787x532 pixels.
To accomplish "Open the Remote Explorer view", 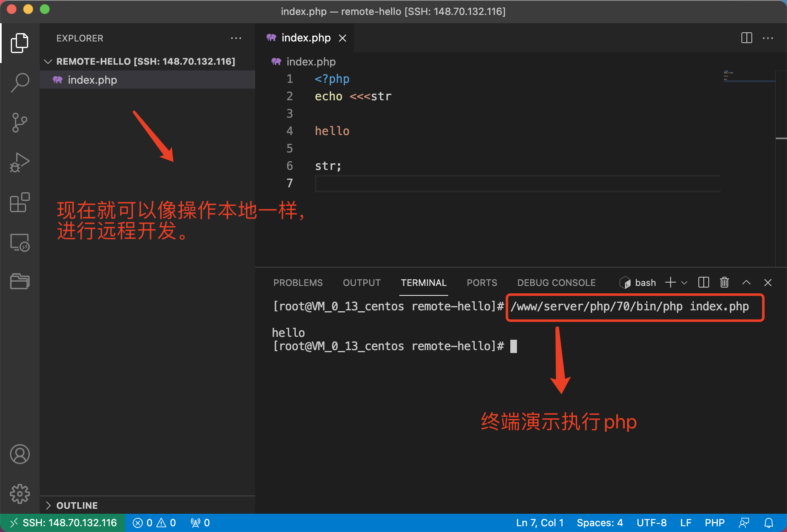I will pyautogui.click(x=19, y=242).
